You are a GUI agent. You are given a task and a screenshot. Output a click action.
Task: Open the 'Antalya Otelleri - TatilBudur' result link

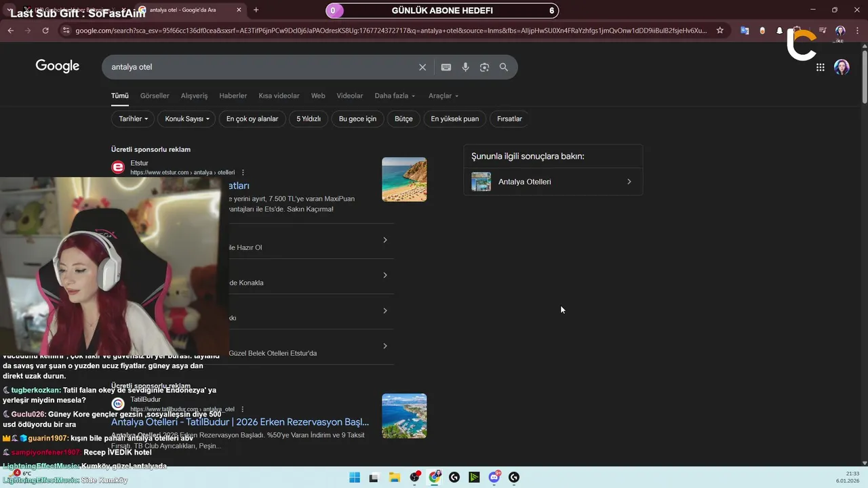click(240, 422)
